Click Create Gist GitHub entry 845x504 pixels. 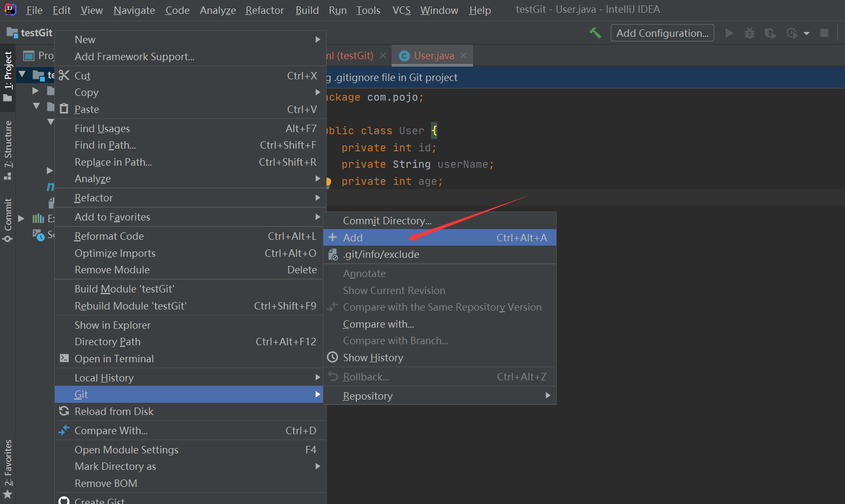click(190, 500)
